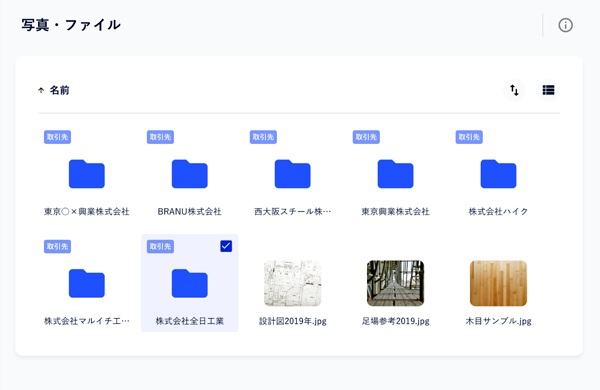Open the 株式会社全日工業 folder icon
Viewport: 600px width, 390px height.
tap(190, 283)
